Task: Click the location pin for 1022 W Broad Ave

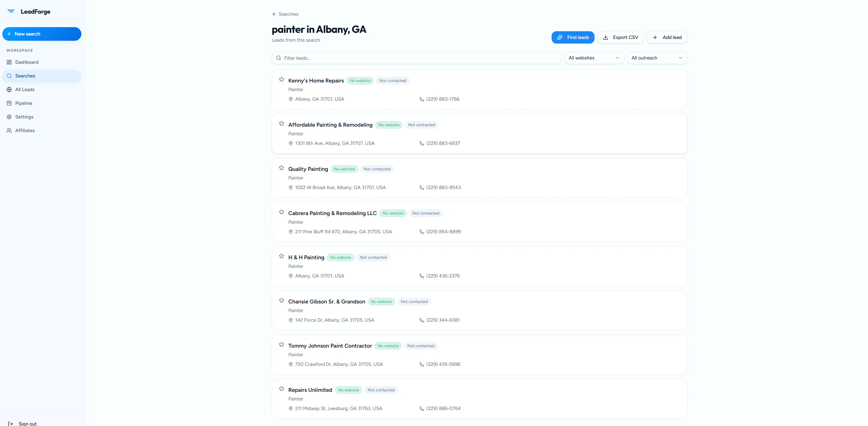Action: pos(290,187)
